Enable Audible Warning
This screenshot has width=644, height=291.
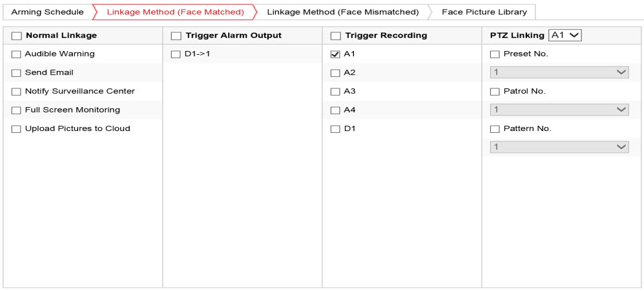pyautogui.click(x=17, y=55)
